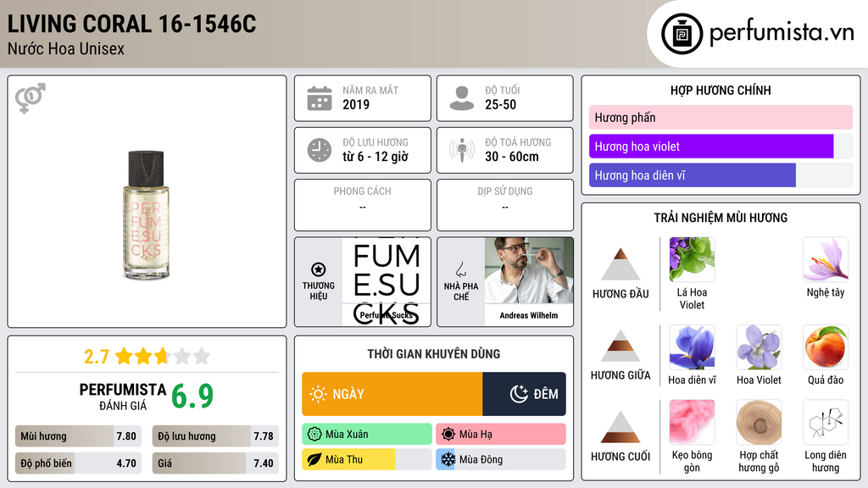This screenshot has height=488, width=868.
Task: Click the star badge icon above Thương hiệu
Action: (x=319, y=269)
